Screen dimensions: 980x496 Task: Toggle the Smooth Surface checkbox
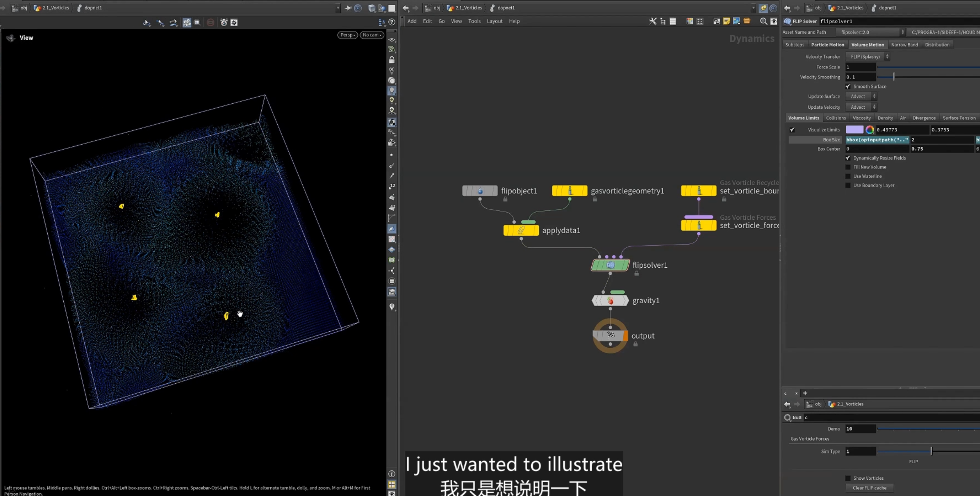pyautogui.click(x=847, y=86)
